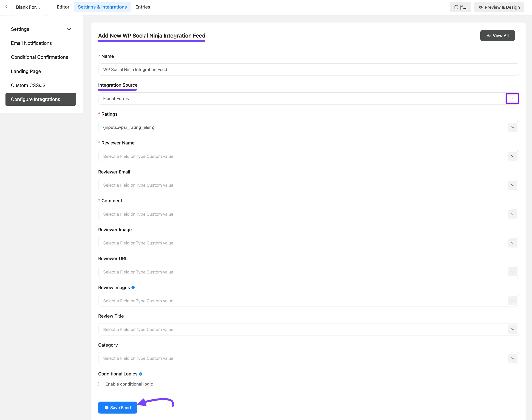Click the required asterisk beside Ratings label
The width and height of the screenshot is (532, 420).
[x=99, y=114]
